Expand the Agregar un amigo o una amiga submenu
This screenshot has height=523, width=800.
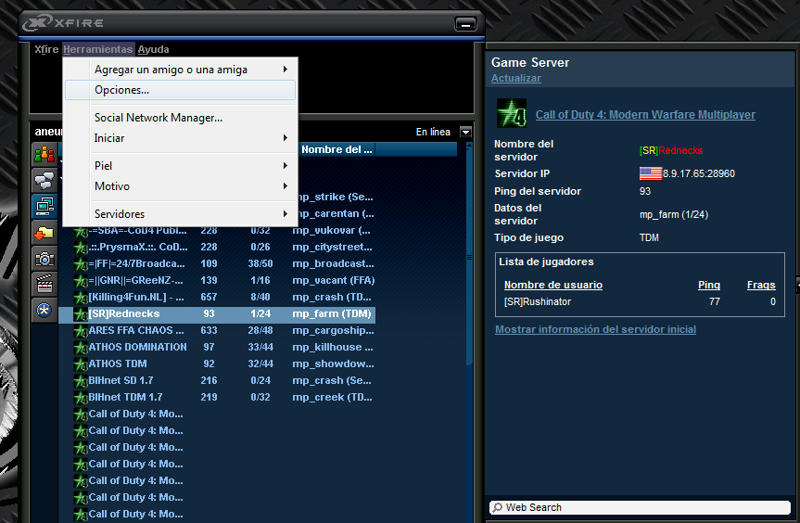(180, 69)
